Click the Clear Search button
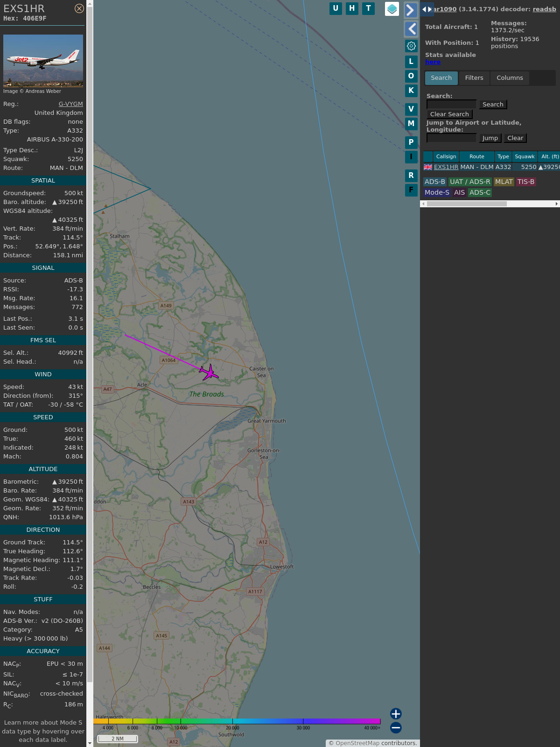The image size is (560, 747). tap(449, 114)
